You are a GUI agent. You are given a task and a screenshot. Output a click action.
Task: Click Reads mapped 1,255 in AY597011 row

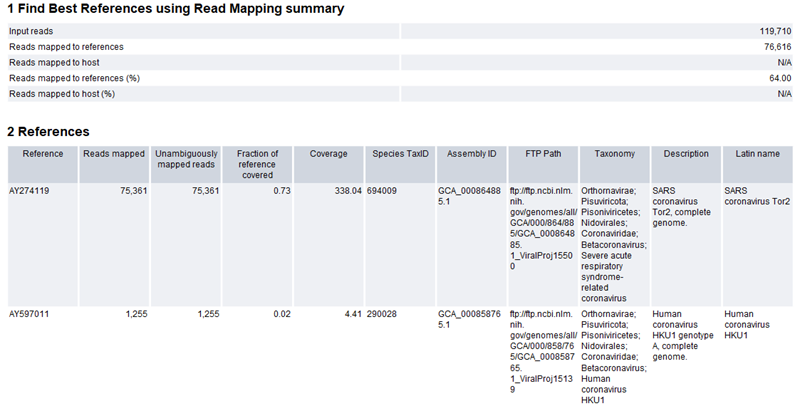point(136,314)
